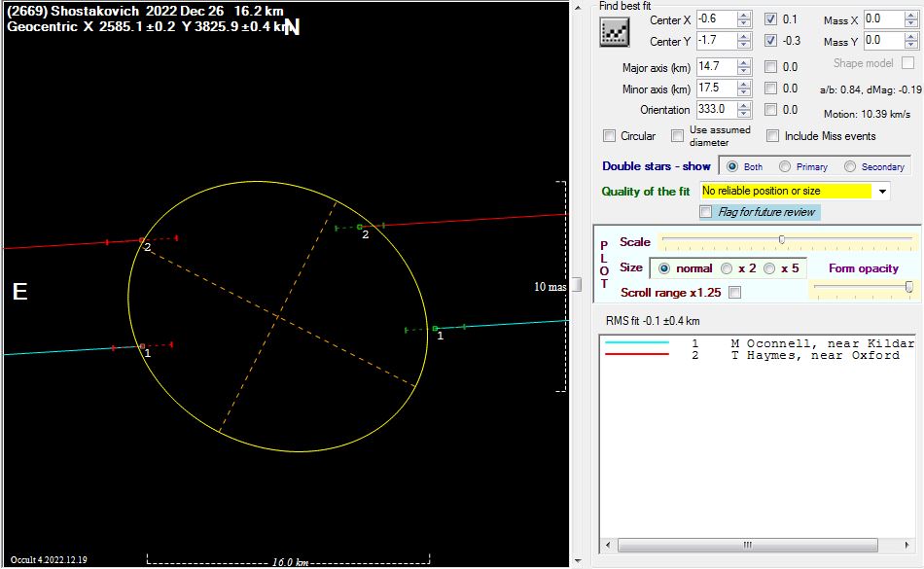
Task: Click the Scale slider handle
Action: point(782,240)
